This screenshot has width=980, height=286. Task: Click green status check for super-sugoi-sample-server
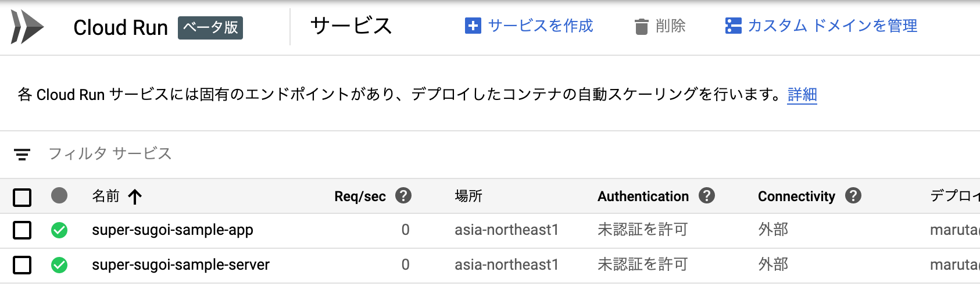click(59, 265)
